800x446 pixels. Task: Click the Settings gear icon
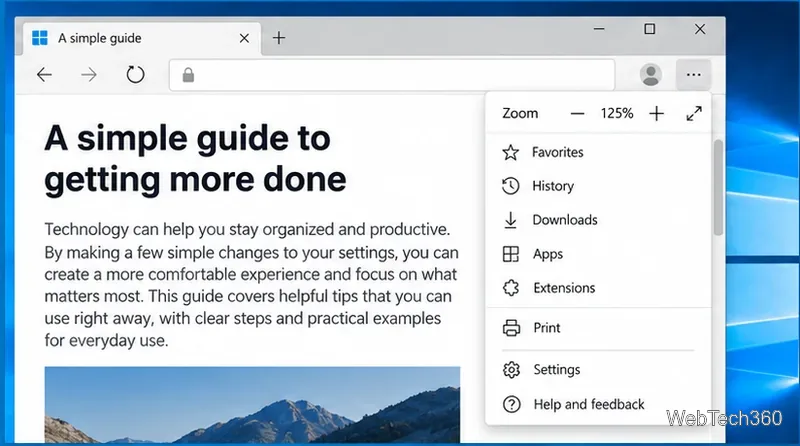pos(511,369)
